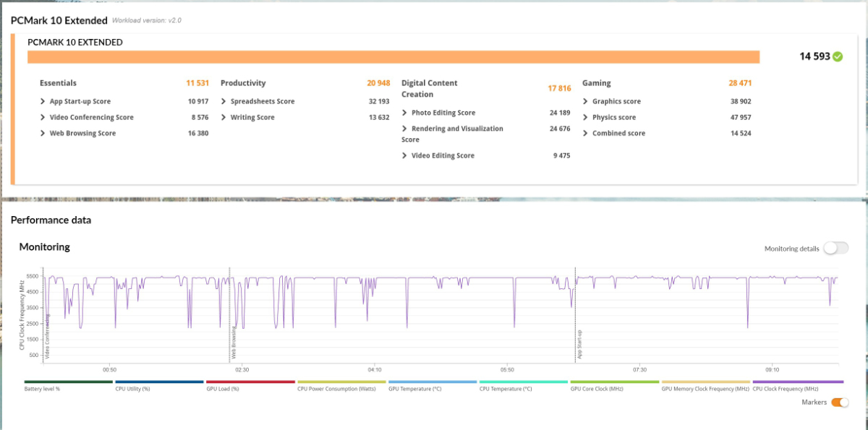Toggle GPU Temperature legend swatch

tap(433, 382)
